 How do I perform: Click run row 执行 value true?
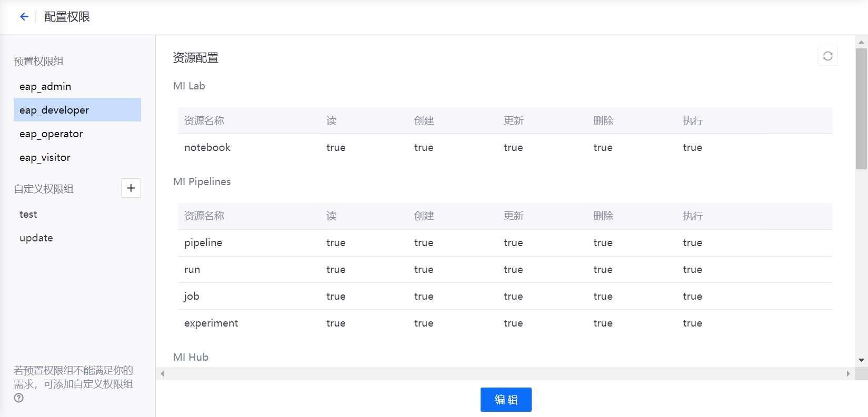tap(692, 269)
